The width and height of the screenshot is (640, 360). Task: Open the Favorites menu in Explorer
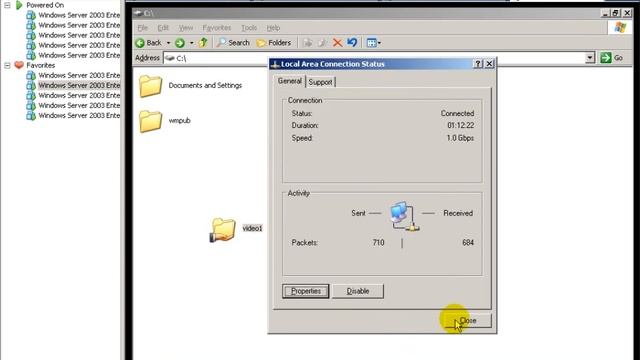[217, 28]
